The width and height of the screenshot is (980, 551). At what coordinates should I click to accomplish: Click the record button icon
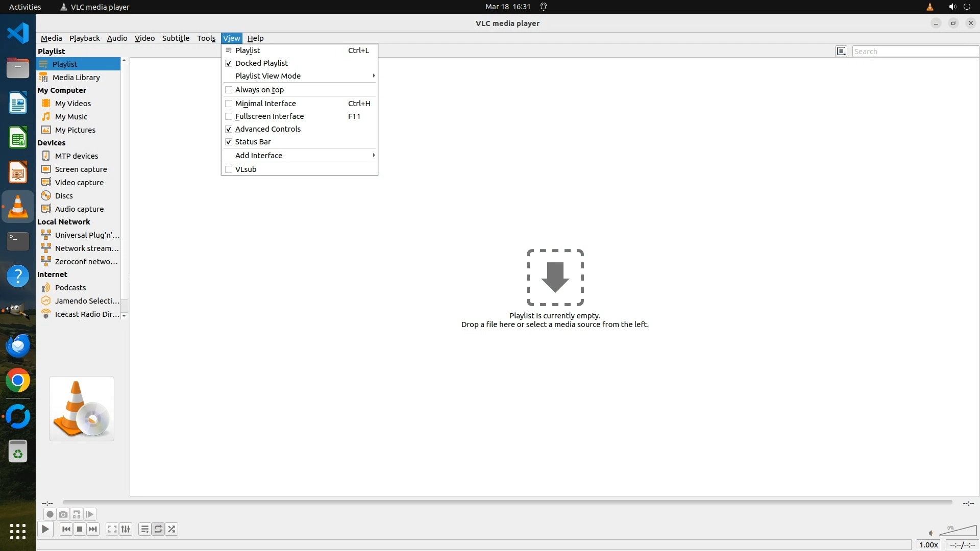click(50, 514)
